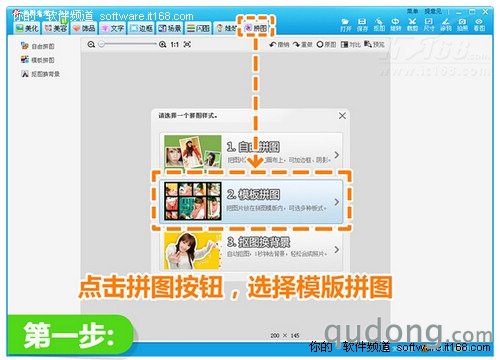
Task: Click 自由拼图 in the left sidebar
Action: (x=37, y=46)
